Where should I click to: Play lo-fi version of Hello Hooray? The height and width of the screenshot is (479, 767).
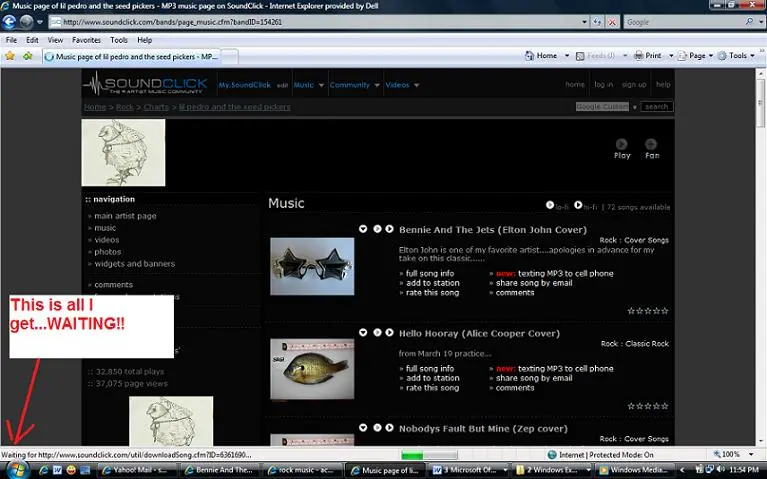(x=377, y=333)
